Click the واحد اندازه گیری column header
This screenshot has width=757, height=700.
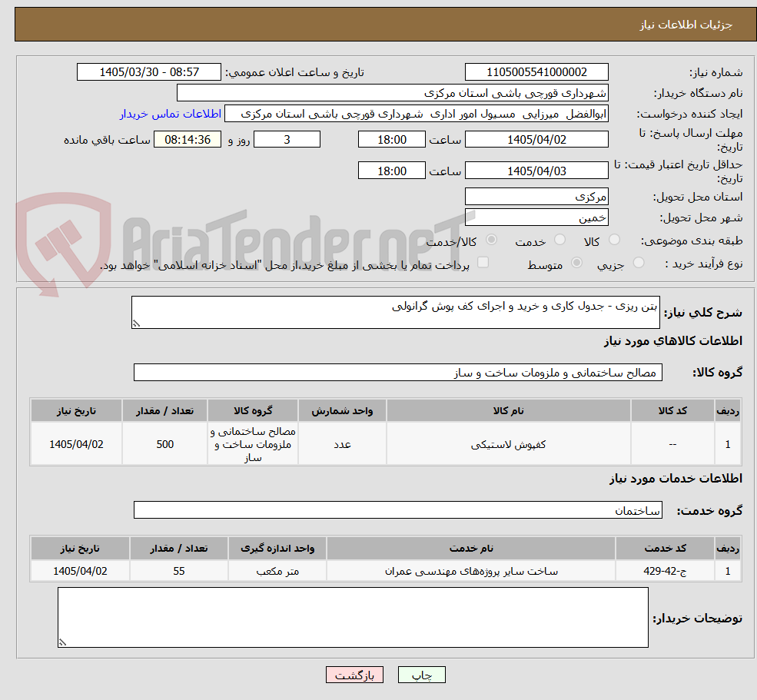click(x=277, y=548)
